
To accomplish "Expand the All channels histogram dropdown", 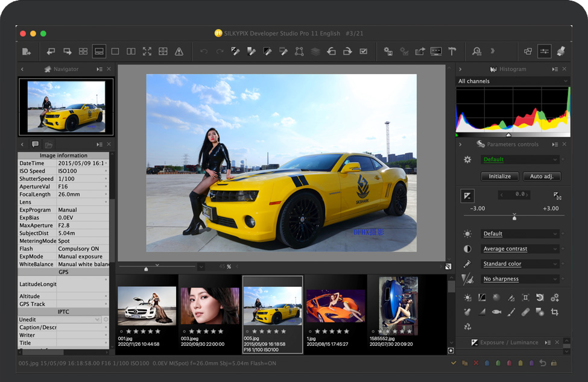I will coord(512,81).
